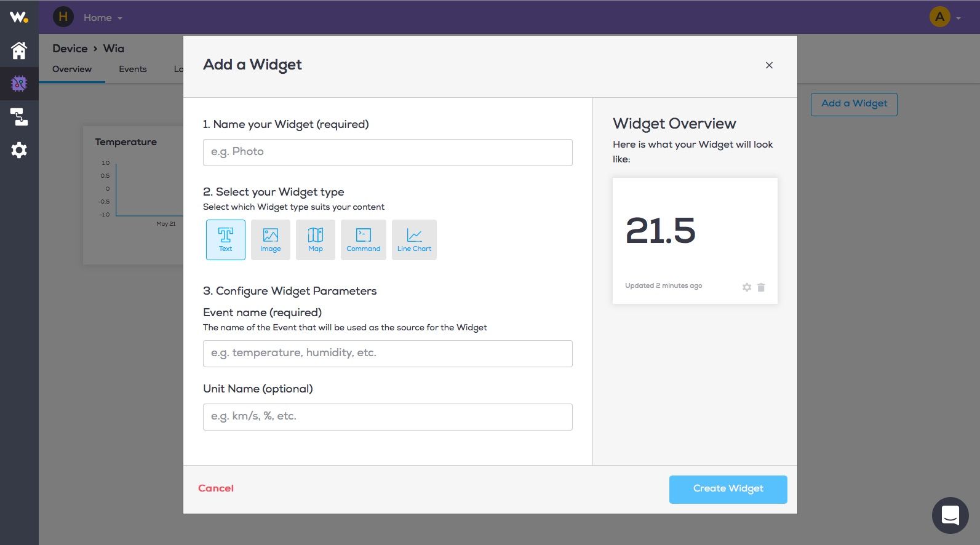Select the Text widget type
The height and width of the screenshot is (545, 980).
[x=225, y=239]
